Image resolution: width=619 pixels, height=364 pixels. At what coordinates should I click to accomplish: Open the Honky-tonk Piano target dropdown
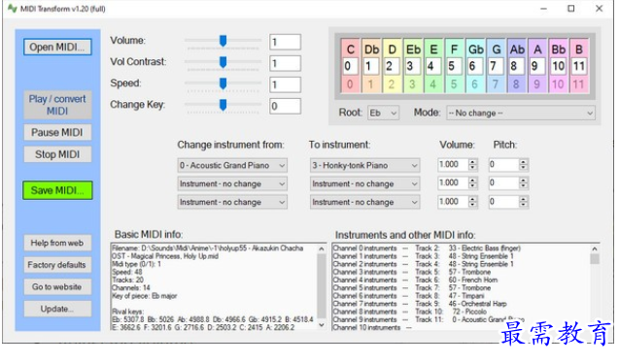(x=364, y=166)
